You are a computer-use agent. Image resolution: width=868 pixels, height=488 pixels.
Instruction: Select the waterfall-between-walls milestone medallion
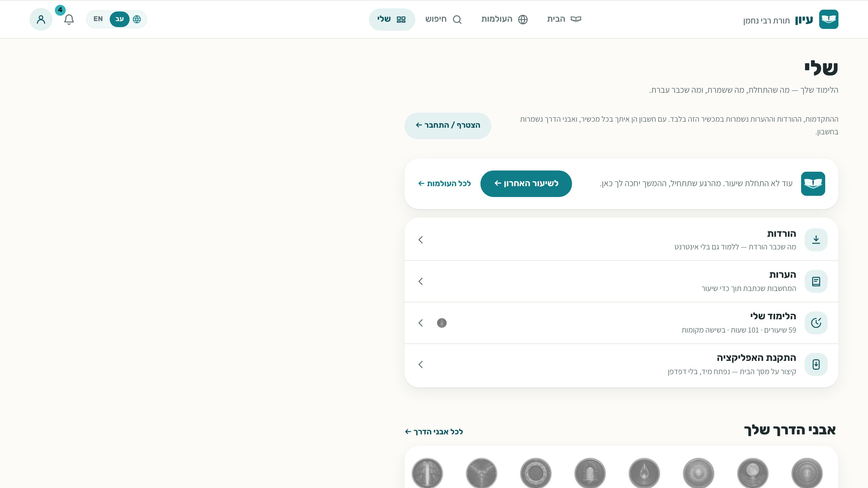427,473
